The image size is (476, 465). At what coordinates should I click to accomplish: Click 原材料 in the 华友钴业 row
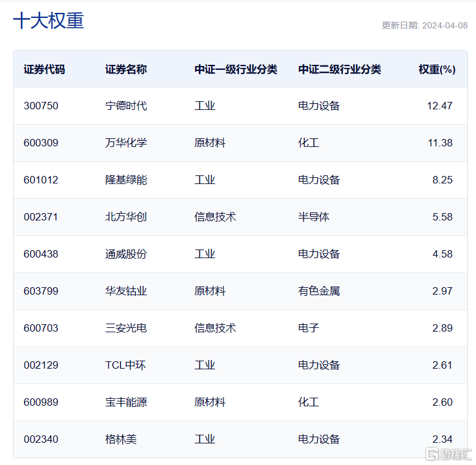[210, 291]
